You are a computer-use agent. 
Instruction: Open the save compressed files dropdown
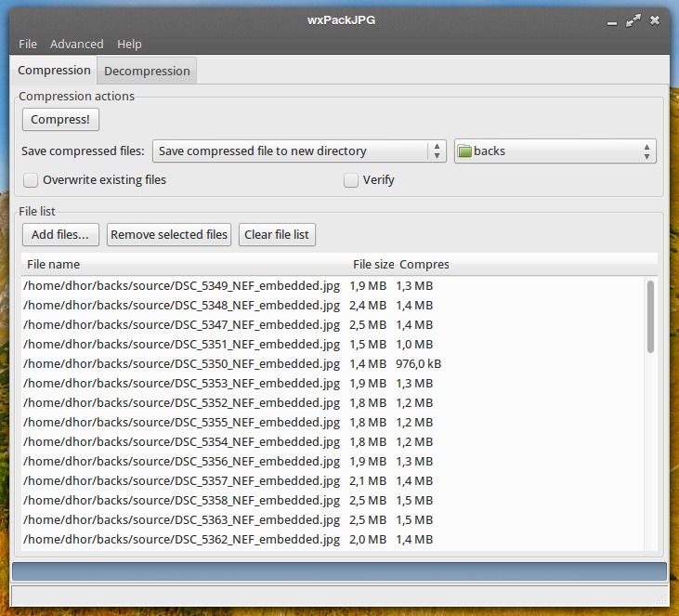click(x=299, y=151)
